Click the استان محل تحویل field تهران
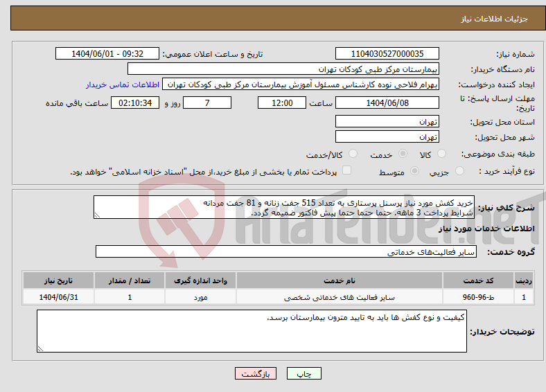The image size is (546, 392). [x=387, y=121]
